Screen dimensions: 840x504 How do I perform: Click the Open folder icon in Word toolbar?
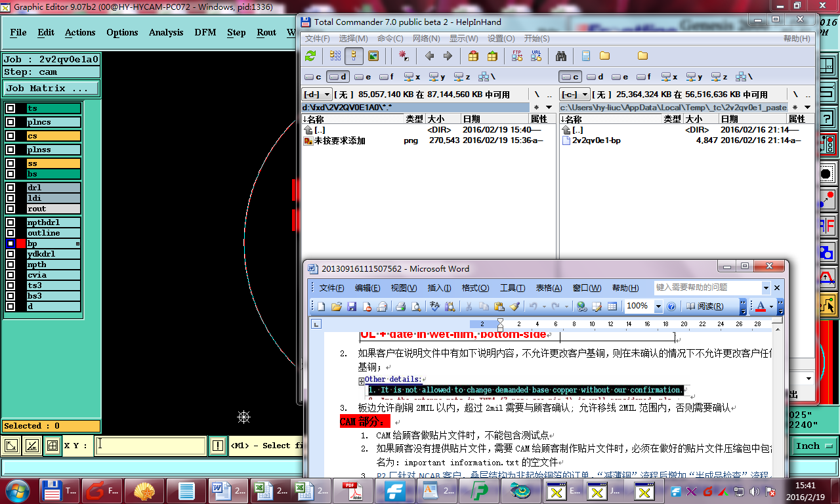point(337,306)
